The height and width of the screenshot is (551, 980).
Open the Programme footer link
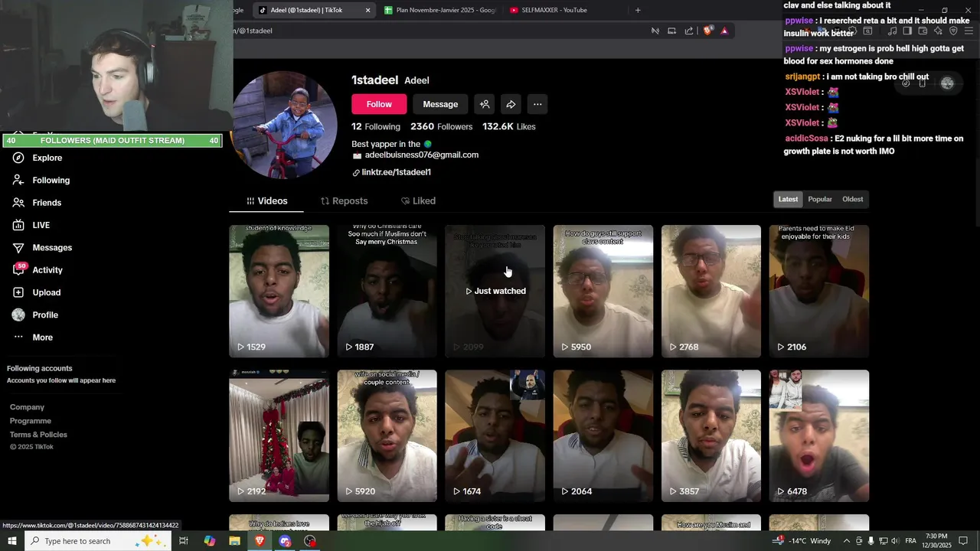[31, 421]
